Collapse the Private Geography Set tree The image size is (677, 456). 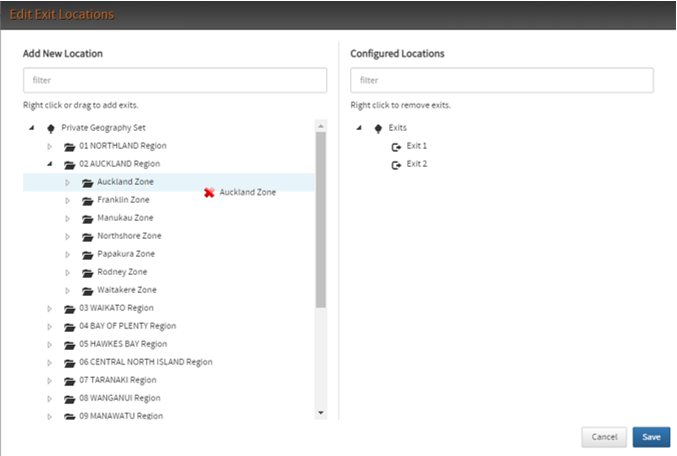point(32,128)
